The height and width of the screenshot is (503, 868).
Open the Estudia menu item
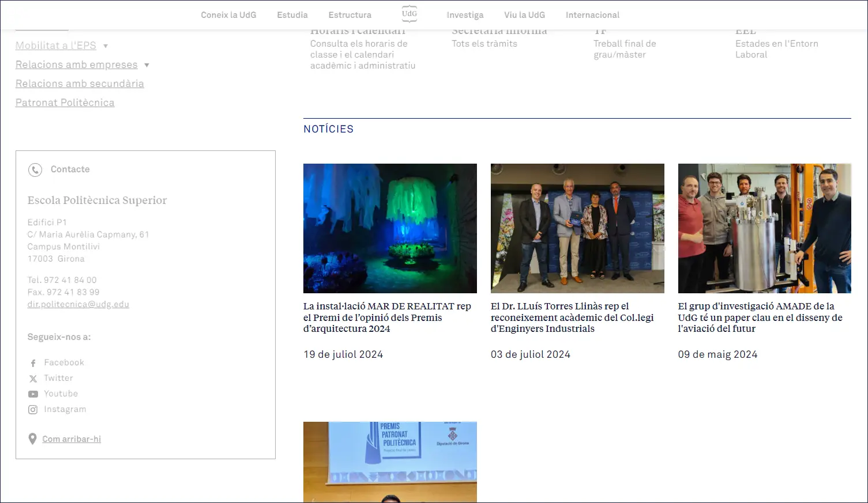(x=292, y=15)
